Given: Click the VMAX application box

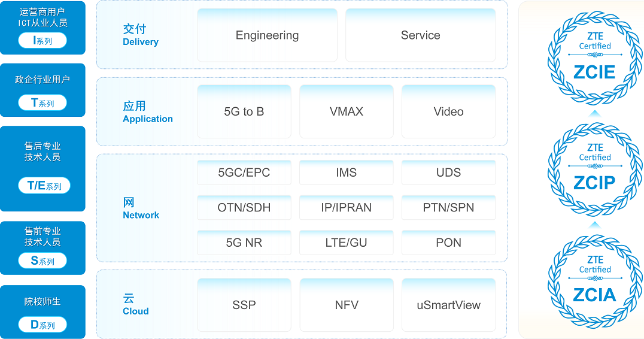Looking at the screenshot, I should click(x=347, y=111).
